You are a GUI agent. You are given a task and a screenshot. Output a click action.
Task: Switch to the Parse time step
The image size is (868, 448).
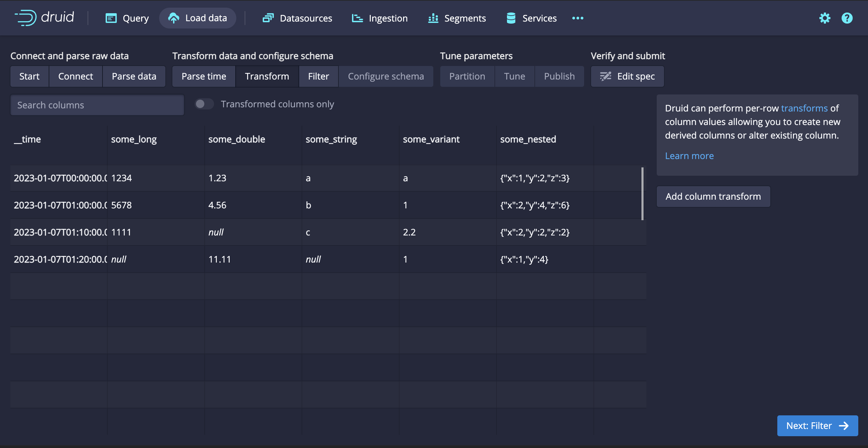point(204,76)
